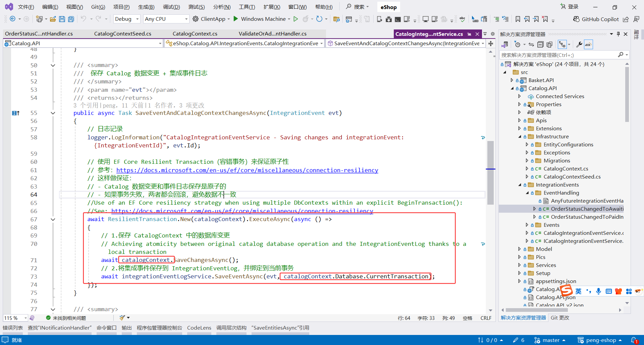Click the Save All icon
Image resolution: width=644 pixels, height=345 pixels.
[71, 19]
